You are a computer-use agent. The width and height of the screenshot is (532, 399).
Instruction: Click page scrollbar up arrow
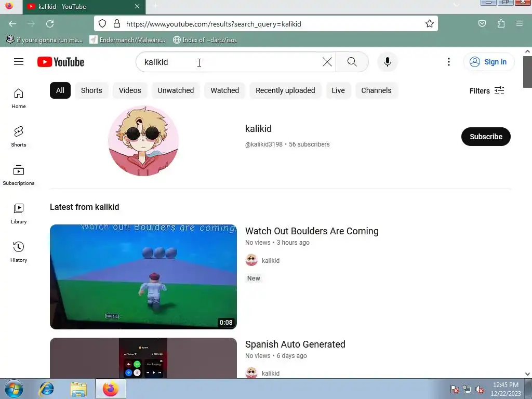click(x=527, y=51)
